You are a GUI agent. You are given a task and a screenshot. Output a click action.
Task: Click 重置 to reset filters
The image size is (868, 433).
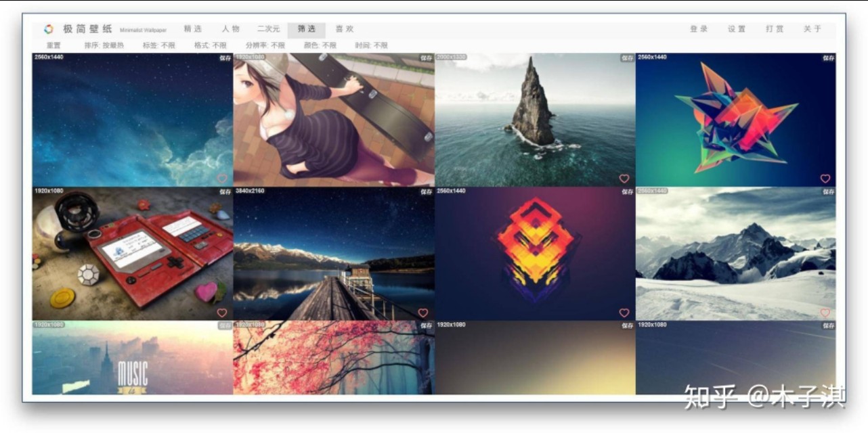[x=53, y=45]
